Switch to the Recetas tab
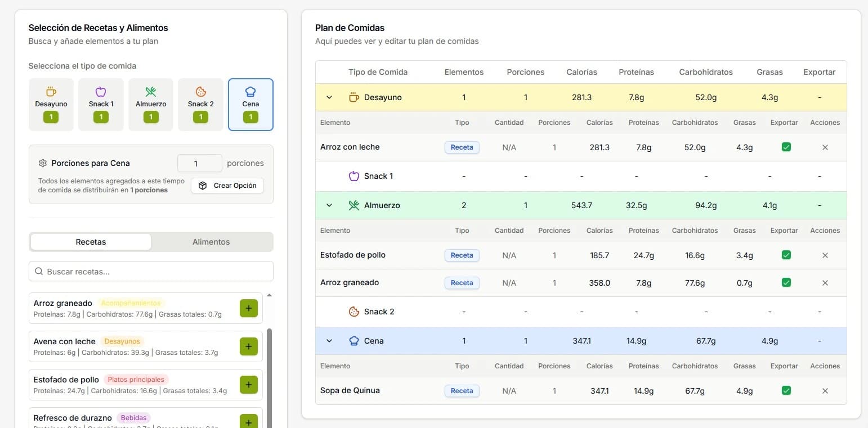The image size is (868, 428). click(x=91, y=242)
